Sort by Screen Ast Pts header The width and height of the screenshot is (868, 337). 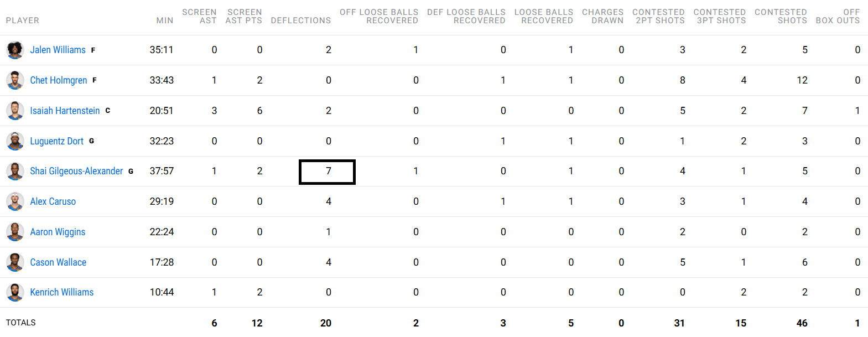(x=243, y=16)
